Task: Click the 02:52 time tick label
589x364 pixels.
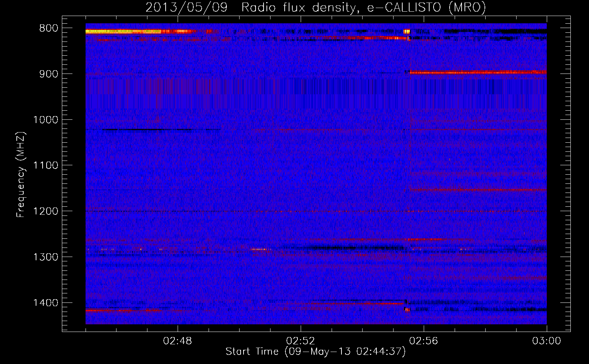Action: click(x=301, y=341)
